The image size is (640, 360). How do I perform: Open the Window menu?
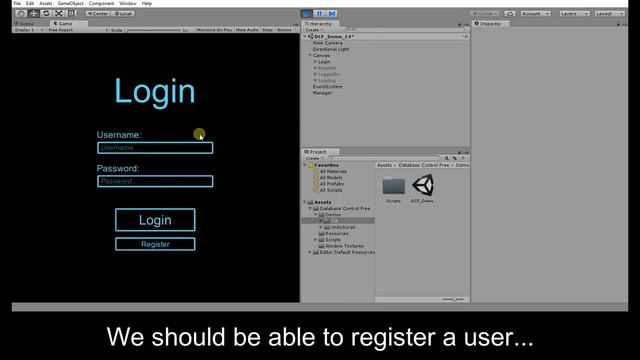pos(128,3)
